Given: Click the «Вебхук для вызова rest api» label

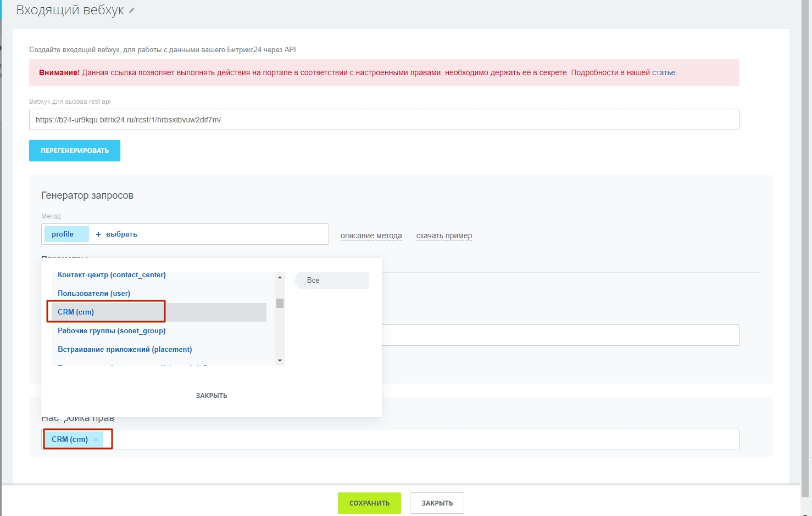Looking at the screenshot, I should (70, 102).
